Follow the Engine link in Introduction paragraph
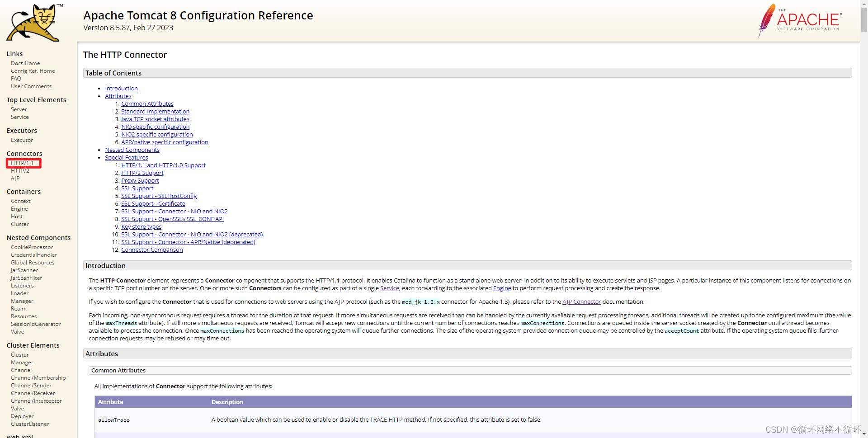This screenshot has height=438, width=868. tap(502, 288)
